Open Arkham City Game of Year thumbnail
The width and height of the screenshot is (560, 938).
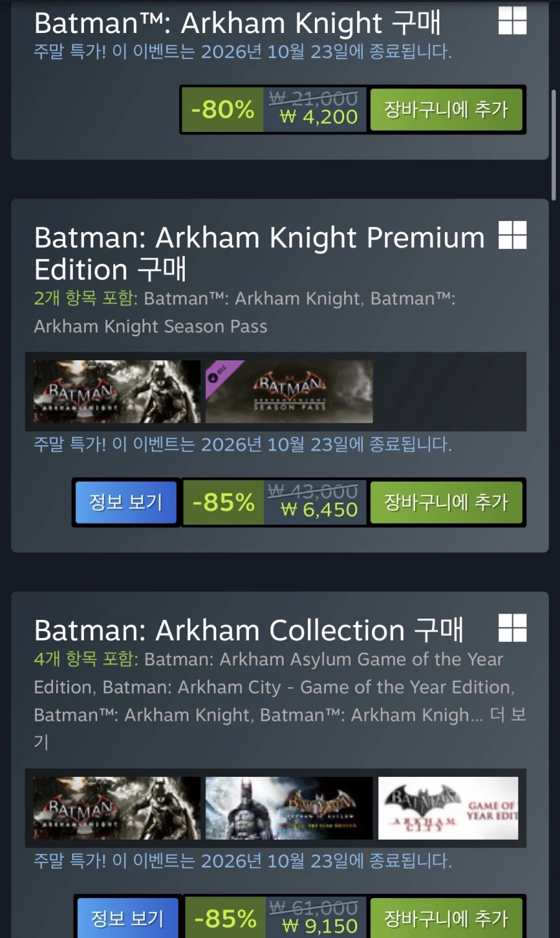pos(449,808)
